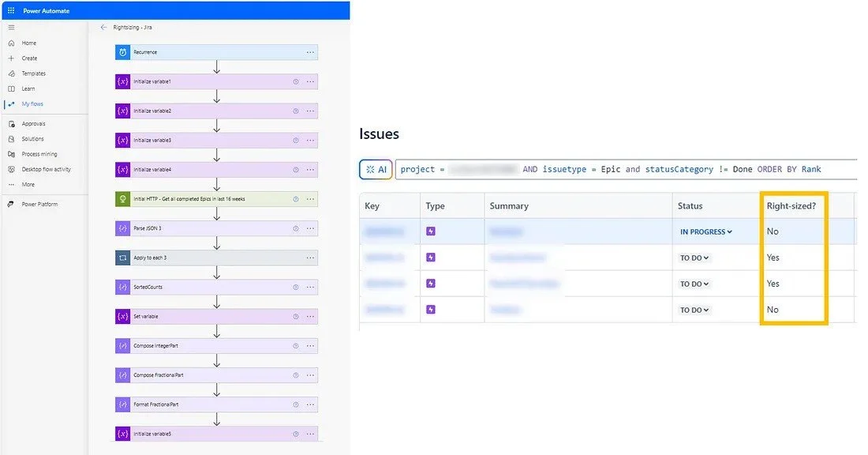
Task: Go back using the arrow beside Rightsizing - Jira
Action: click(103, 27)
